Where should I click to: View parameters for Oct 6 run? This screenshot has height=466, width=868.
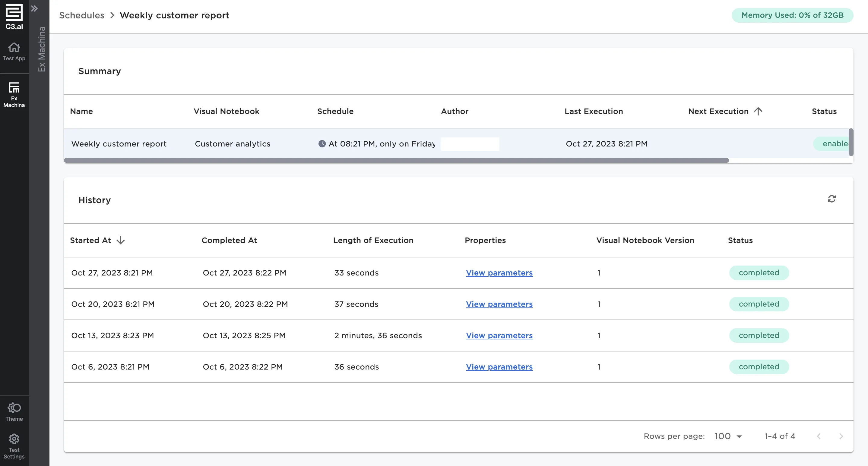click(x=499, y=367)
